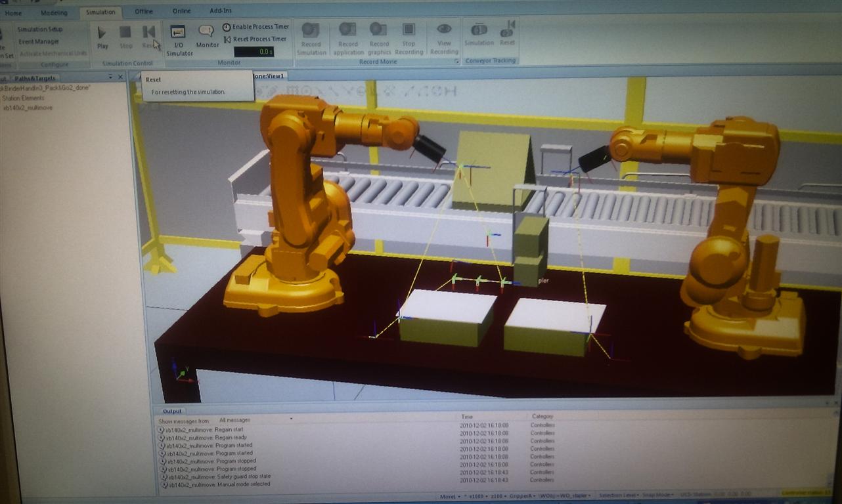Open the z100 zone dropdown

498,496
